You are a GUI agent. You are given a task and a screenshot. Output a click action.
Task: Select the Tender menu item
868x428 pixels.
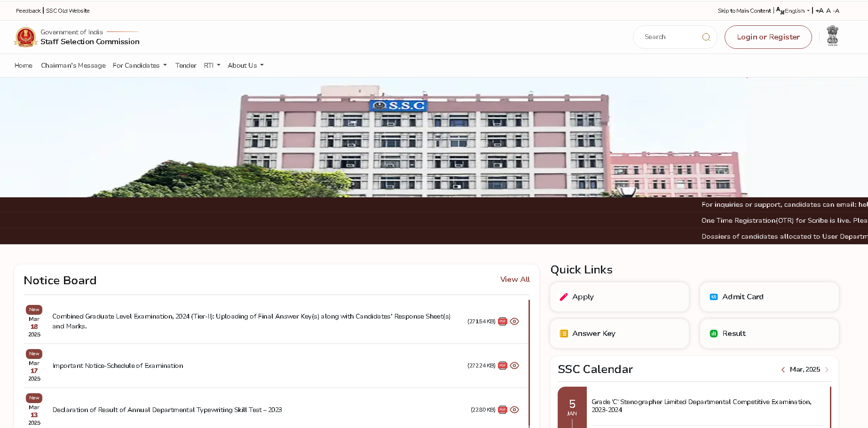pyautogui.click(x=186, y=65)
